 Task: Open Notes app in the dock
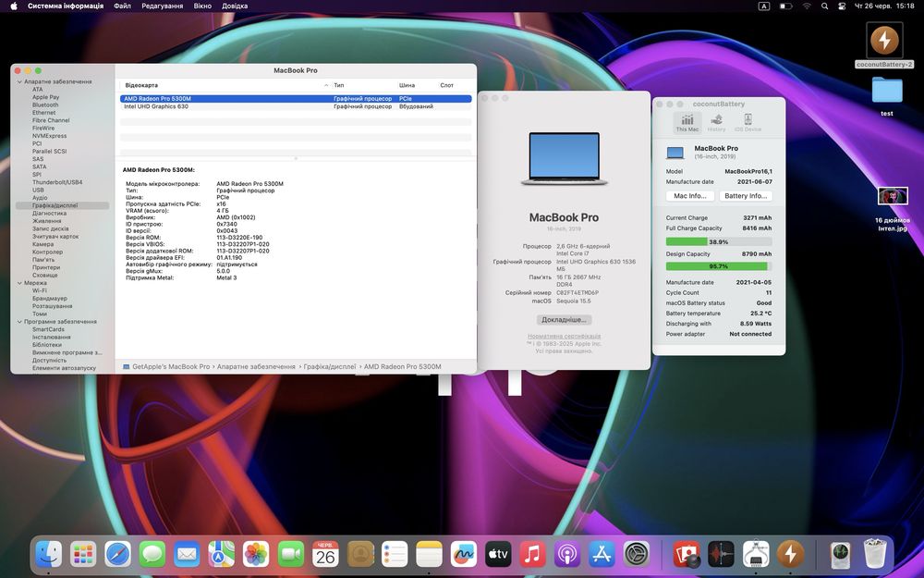tap(429, 554)
